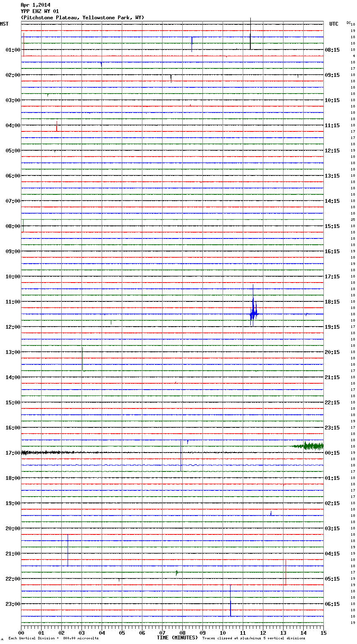Click the DC value '25' in right column
This screenshot has width=357, height=644.
[353, 220]
